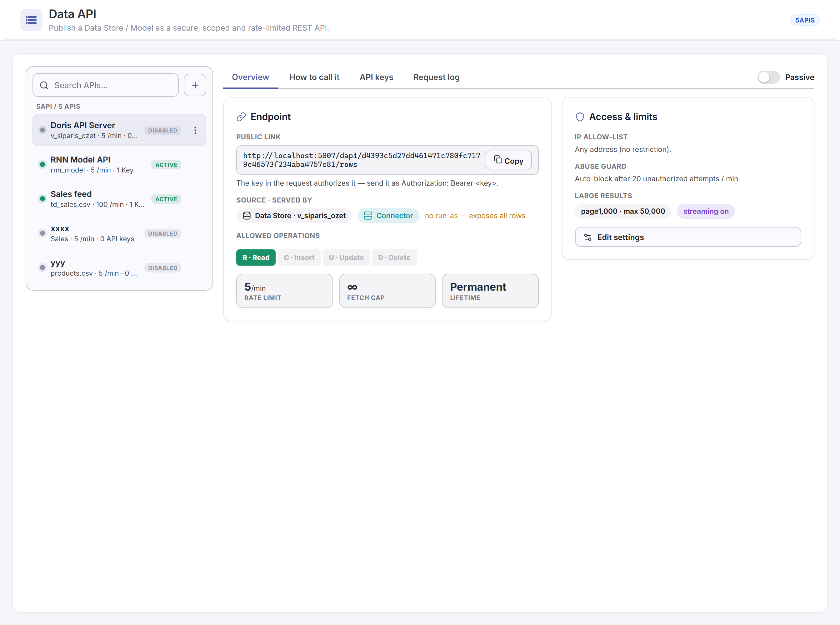This screenshot has width=840, height=625.
Task: Toggle the R · Read operation
Action: click(x=256, y=257)
